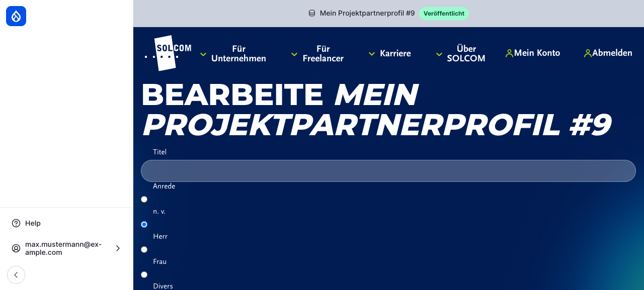Collapse the sidebar with the back arrow button
Image resolution: width=644 pixels, height=290 pixels.
[x=16, y=275]
